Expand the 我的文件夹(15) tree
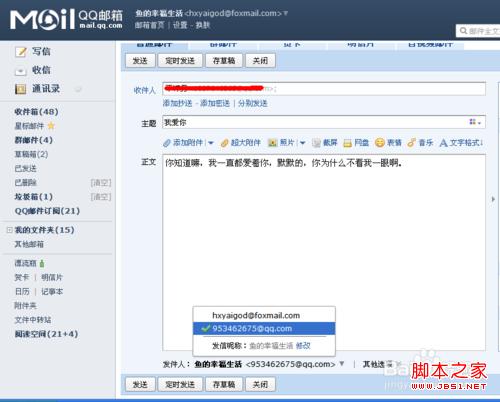This screenshot has width=500, height=402. tap(10, 230)
